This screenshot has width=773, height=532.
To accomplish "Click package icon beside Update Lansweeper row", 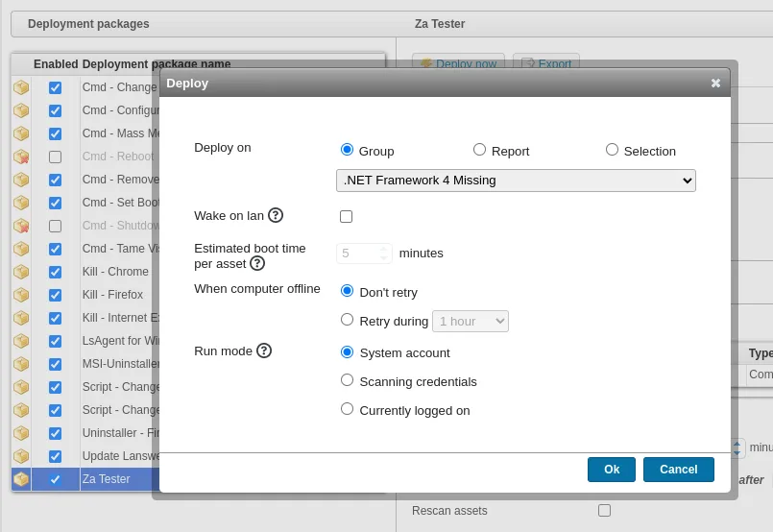I will 21,456.
